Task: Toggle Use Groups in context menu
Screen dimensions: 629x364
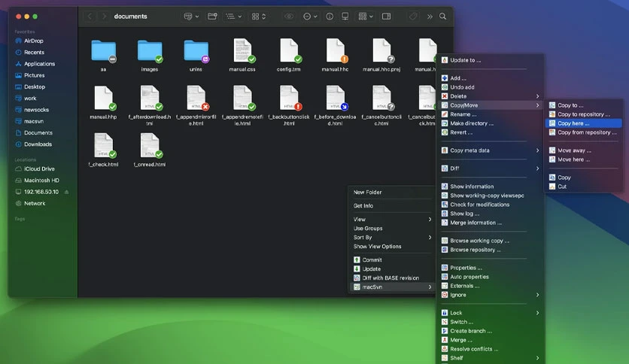Action: pyautogui.click(x=392, y=229)
